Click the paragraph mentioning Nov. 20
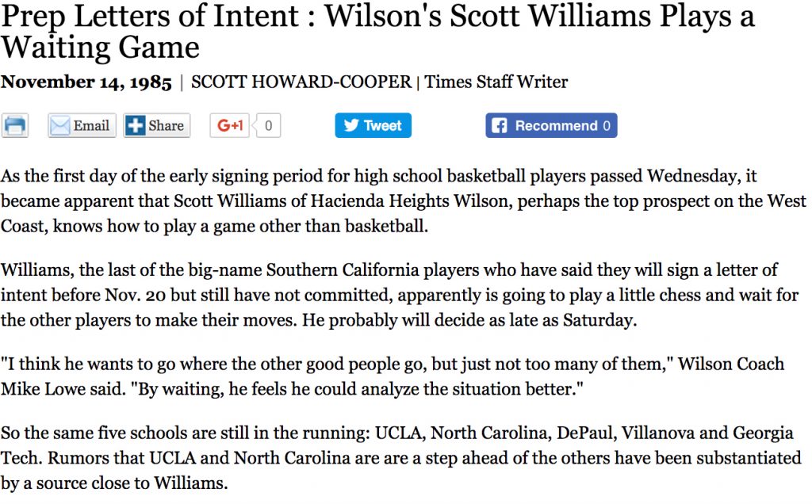The width and height of the screenshot is (812, 504). pyautogui.click(x=400, y=295)
